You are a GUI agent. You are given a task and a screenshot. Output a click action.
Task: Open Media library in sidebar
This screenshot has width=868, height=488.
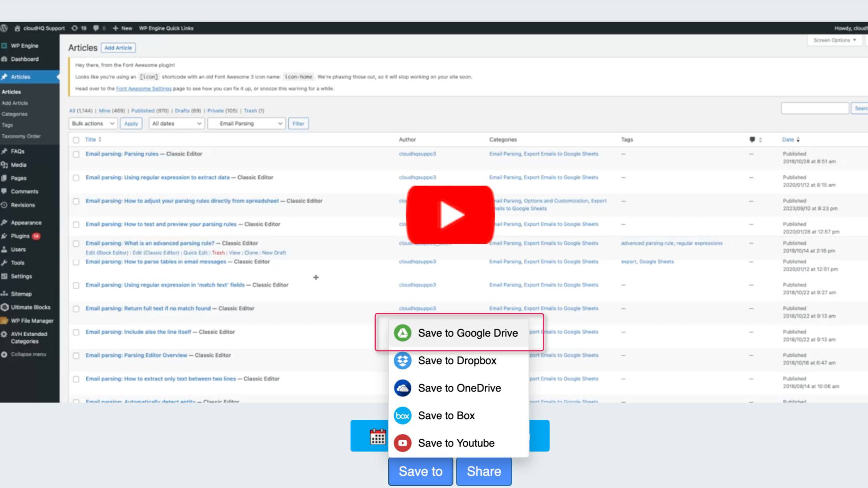pyautogui.click(x=19, y=165)
